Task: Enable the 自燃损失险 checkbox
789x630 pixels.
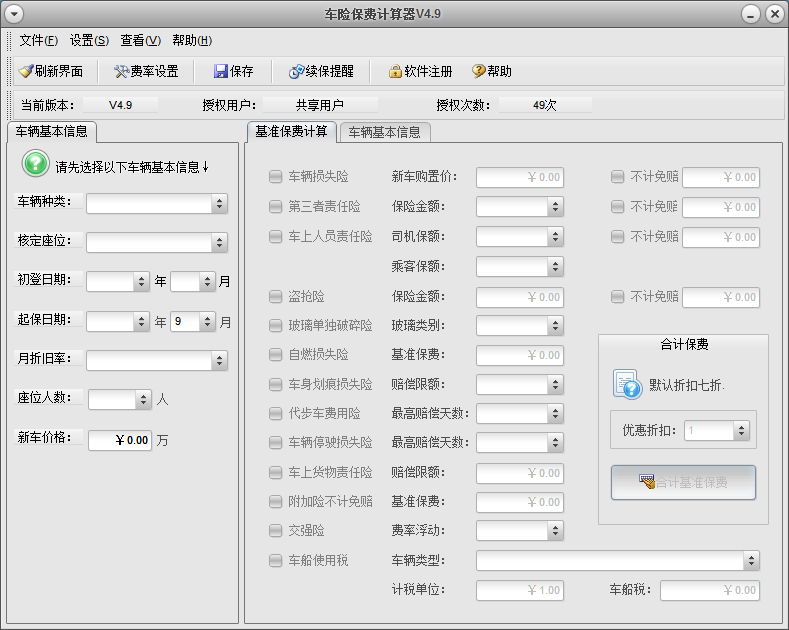Action: coord(275,355)
